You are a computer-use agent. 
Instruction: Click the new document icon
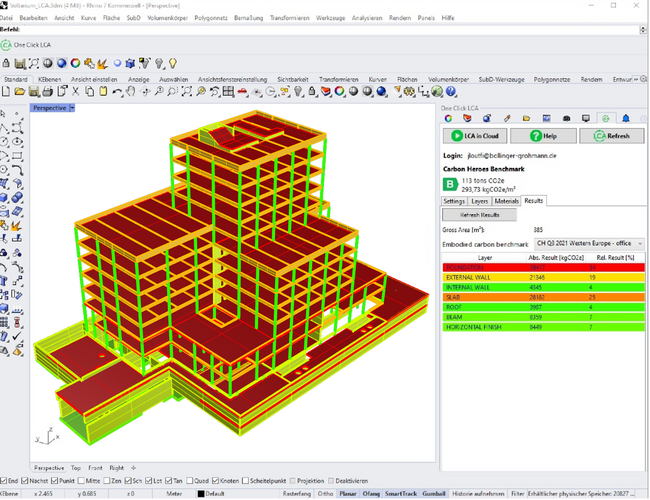tap(6, 92)
